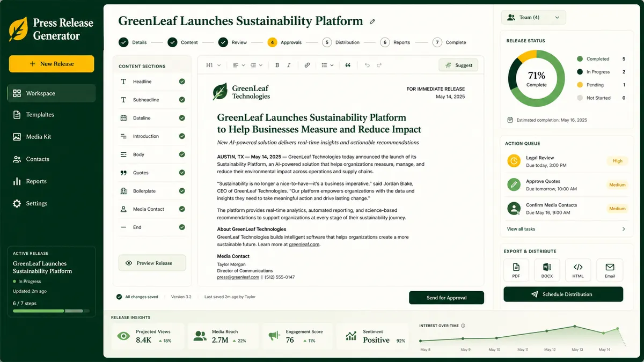Click the calendar icon beside Estimated completion
Image resolution: width=644 pixels, height=362 pixels.
[x=510, y=120]
